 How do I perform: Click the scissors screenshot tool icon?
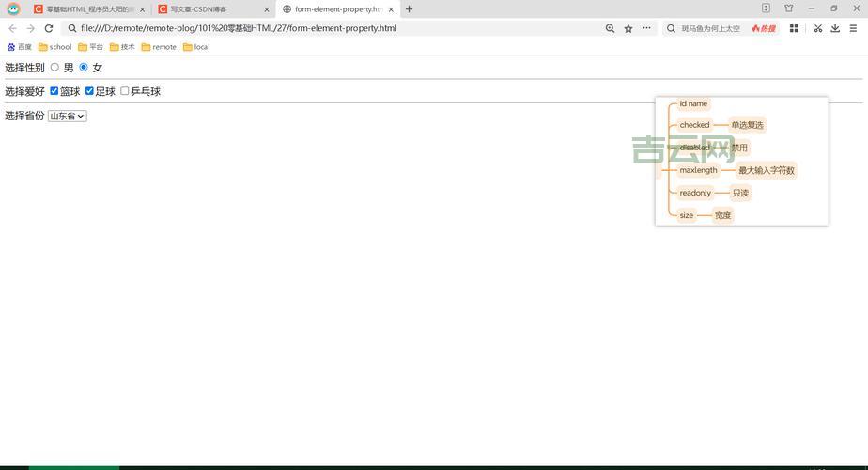pyautogui.click(x=817, y=28)
